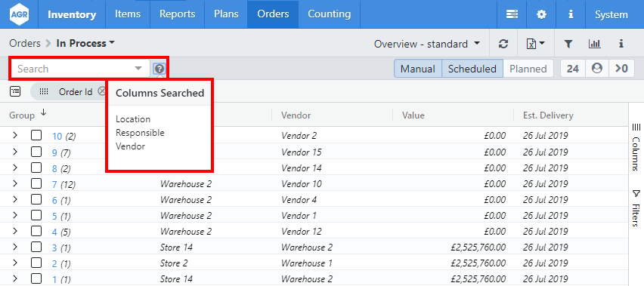Open the Counting tab

(329, 14)
